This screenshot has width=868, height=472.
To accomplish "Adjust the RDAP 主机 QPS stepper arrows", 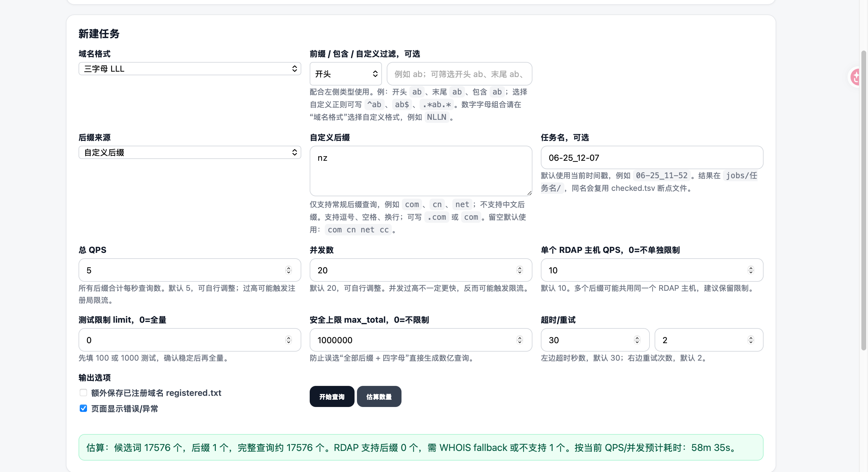I will (x=751, y=270).
